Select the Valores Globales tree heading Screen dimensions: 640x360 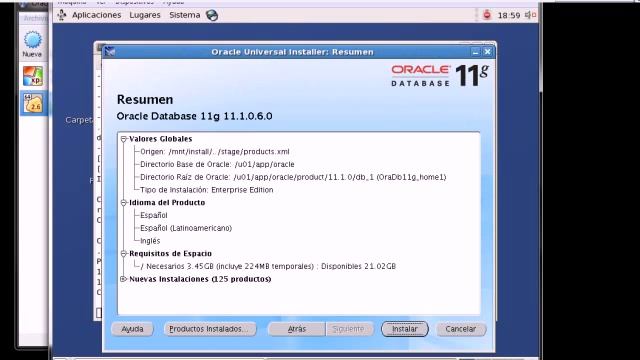tap(160, 139)
